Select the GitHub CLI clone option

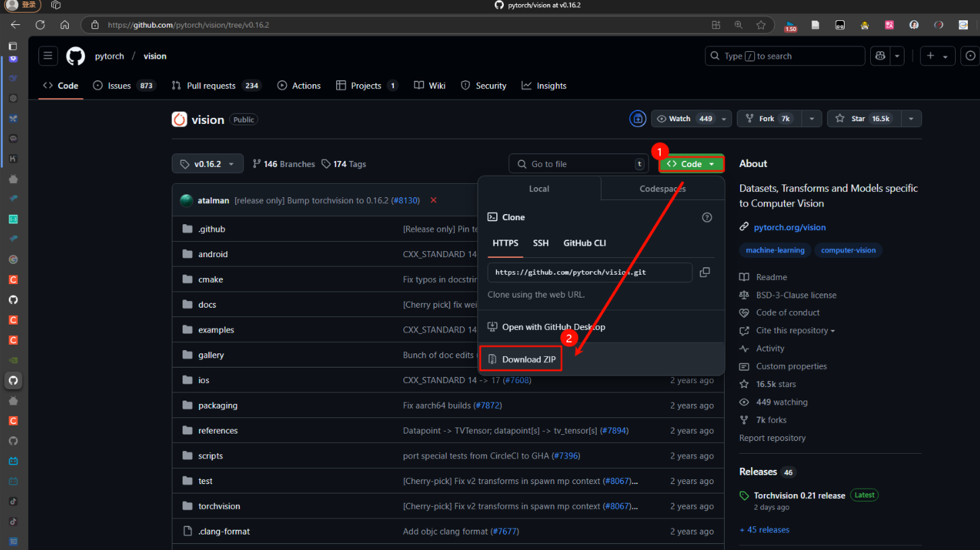(585, 243)
